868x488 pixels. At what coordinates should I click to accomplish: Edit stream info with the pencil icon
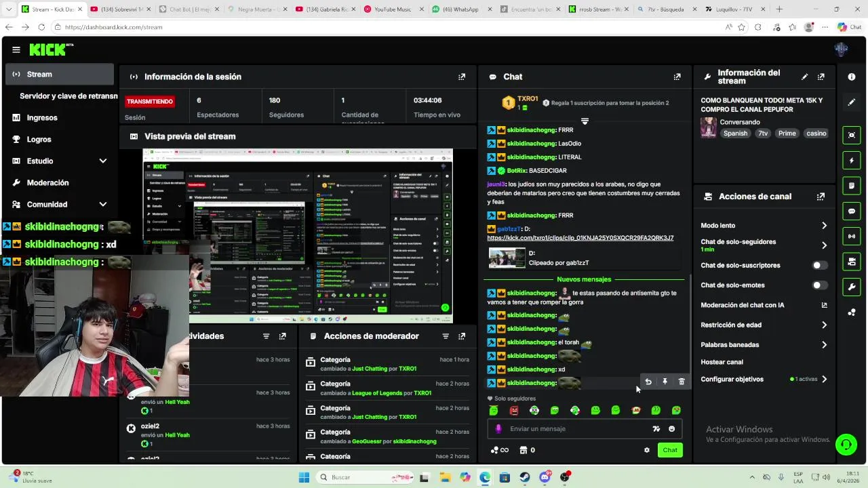pyautogui.click(x=804, y=77)
